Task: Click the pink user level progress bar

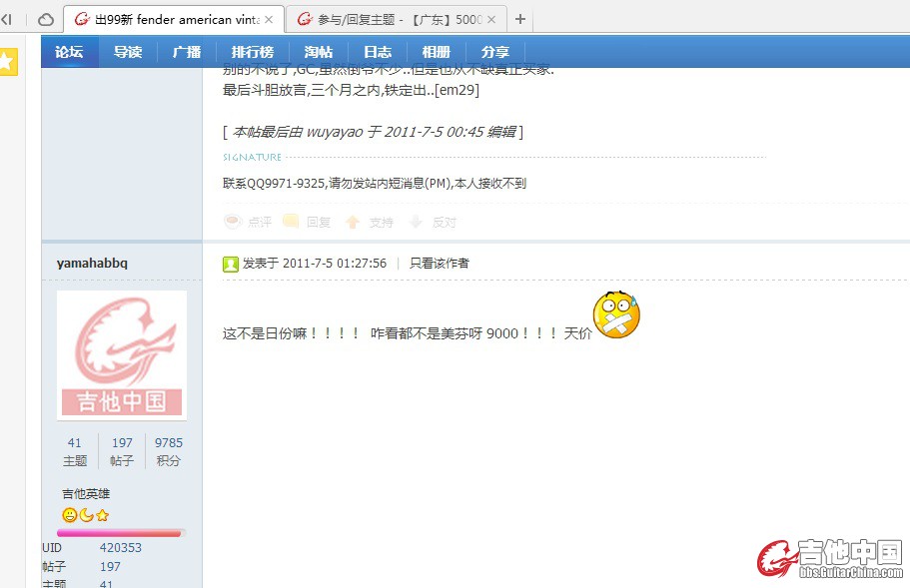Action: tap(120, 533)
